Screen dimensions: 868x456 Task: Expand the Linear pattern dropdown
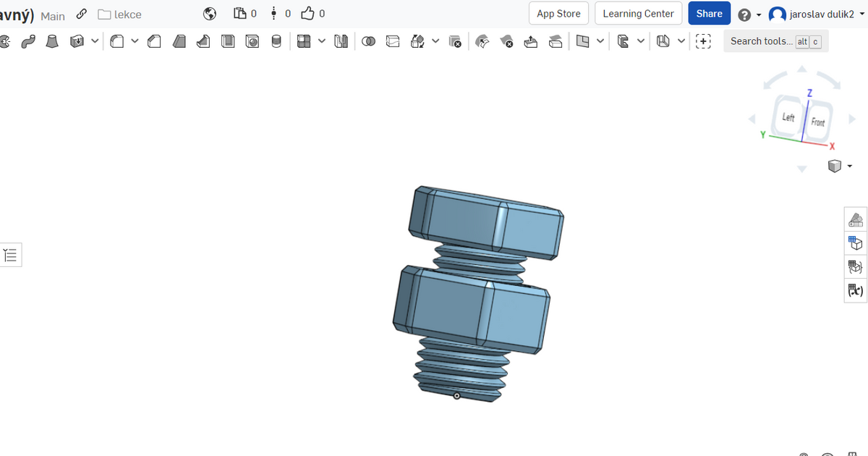321,41
